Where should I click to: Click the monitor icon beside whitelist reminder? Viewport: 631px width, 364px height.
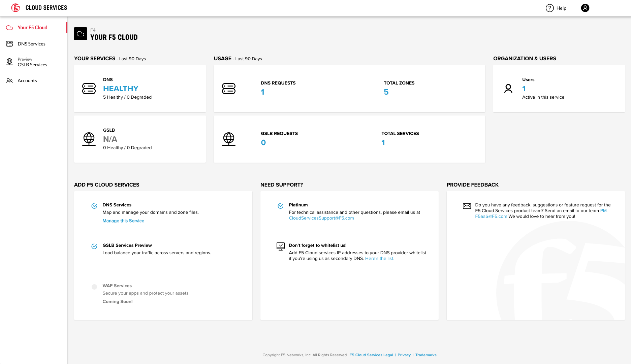coord(280,246)
